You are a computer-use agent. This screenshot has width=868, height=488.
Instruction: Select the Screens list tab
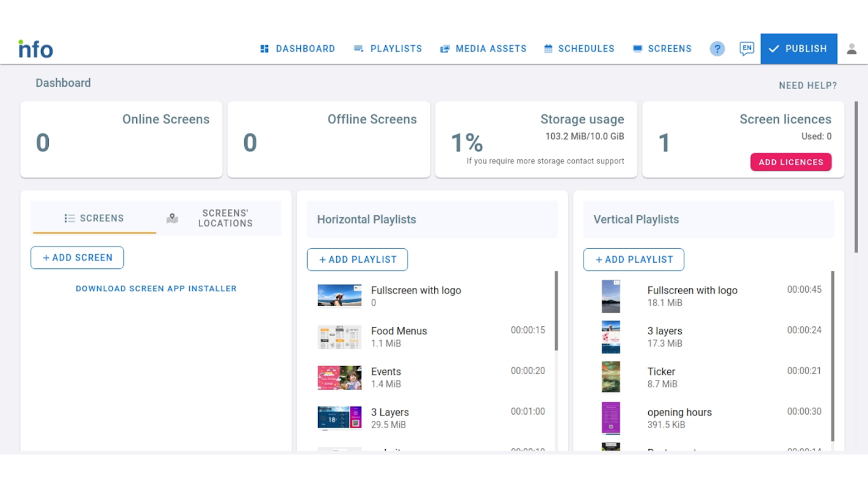click(94, 218)
